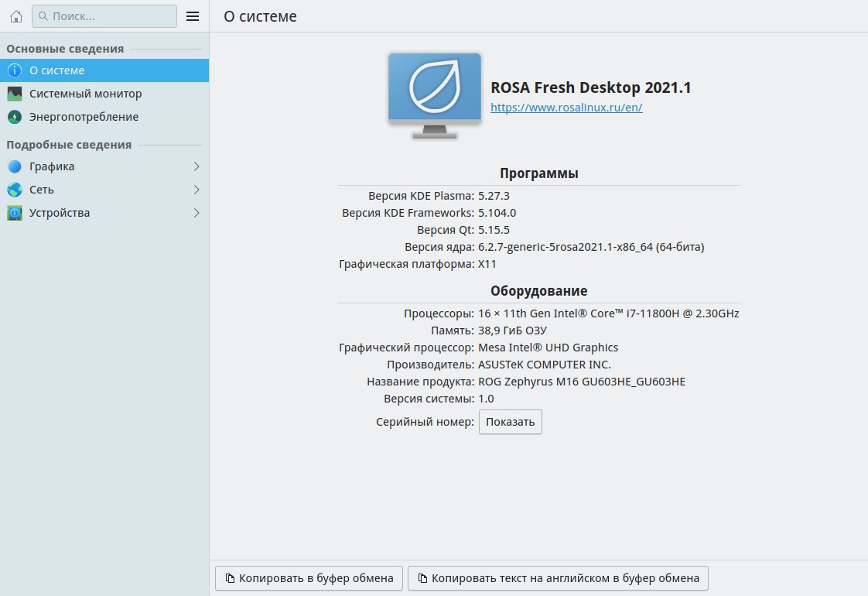Click the ROSA monitor logo image
868x596 pixels.
(435, 95)
